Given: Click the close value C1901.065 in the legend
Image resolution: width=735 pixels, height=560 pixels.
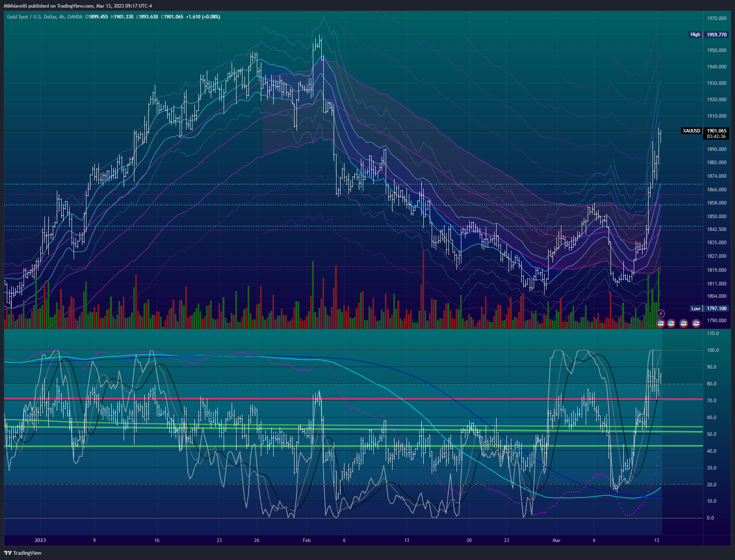Looking at the screenshot, I should [172, 17].
